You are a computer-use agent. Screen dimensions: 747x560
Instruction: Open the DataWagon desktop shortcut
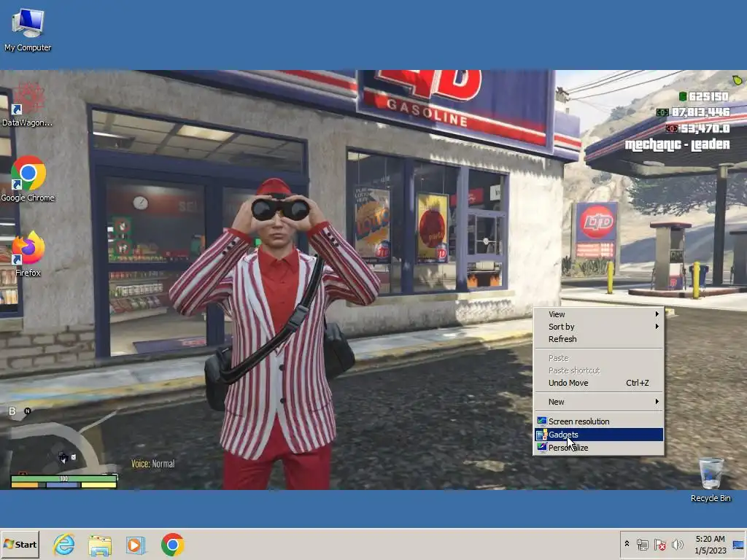28,104
